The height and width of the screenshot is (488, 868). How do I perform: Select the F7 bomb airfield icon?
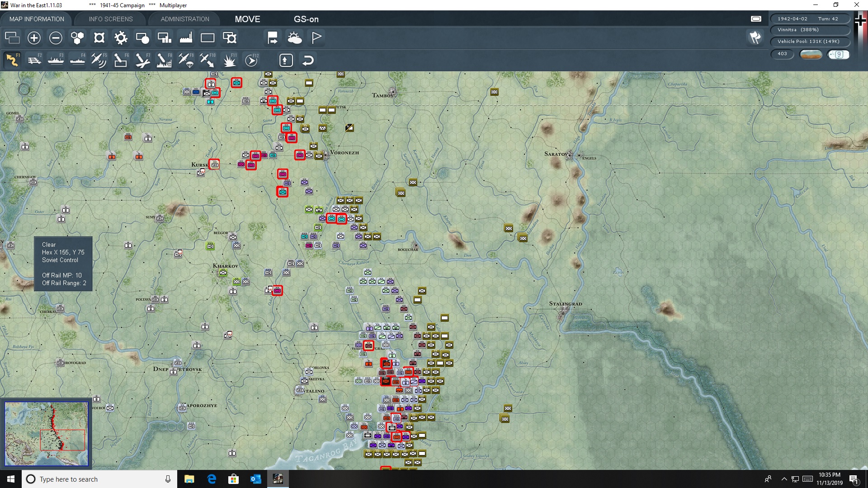click(142, 60)
